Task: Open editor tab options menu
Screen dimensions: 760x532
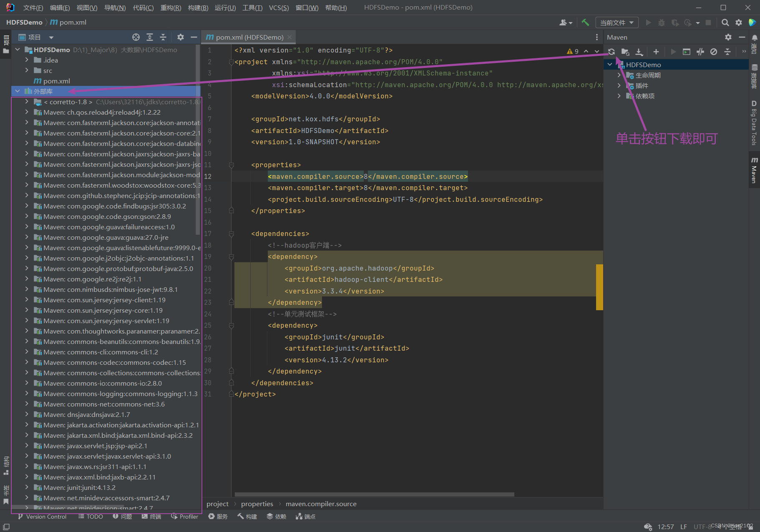Action: pos(597,37)
